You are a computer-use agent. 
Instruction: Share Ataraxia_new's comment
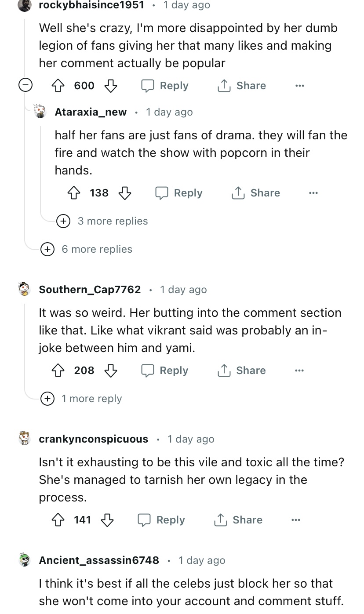pyautogui.click(x=256, y=193)
